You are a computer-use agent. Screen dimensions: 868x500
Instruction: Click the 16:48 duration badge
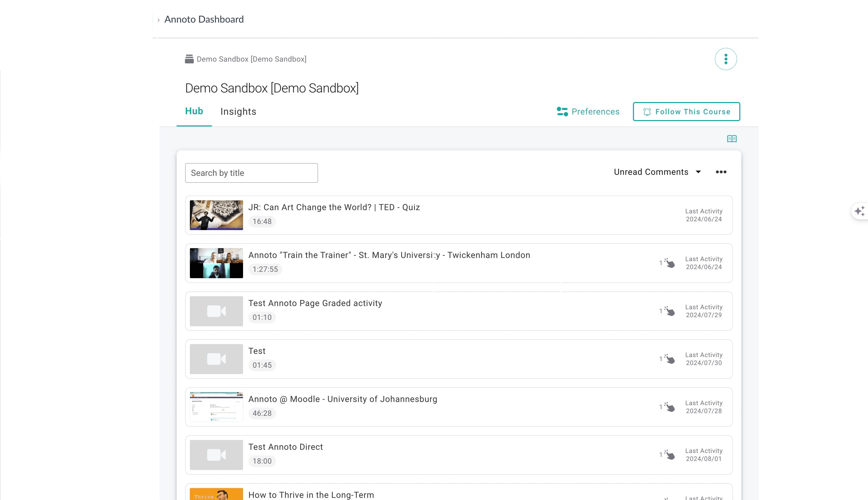click(x=262, y=222)
